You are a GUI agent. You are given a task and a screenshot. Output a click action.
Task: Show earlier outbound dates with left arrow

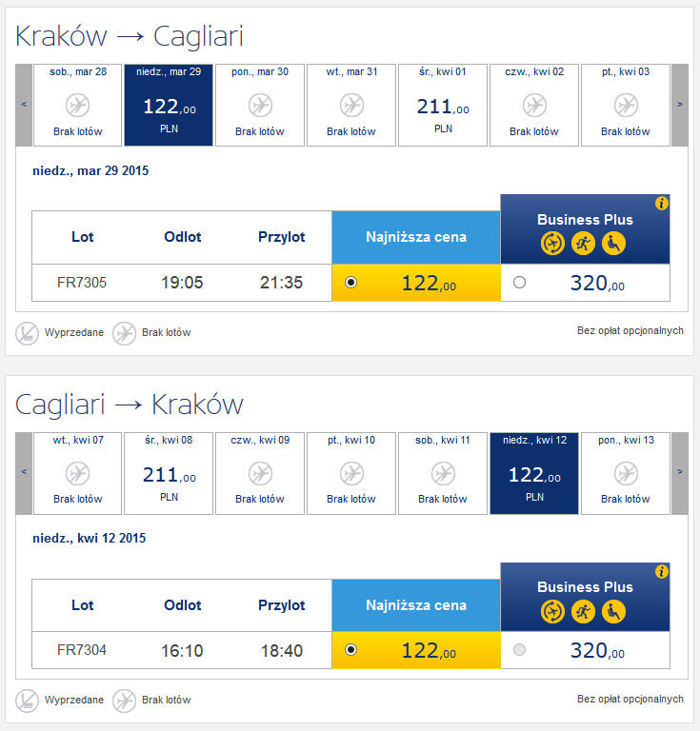click(24, 105)
